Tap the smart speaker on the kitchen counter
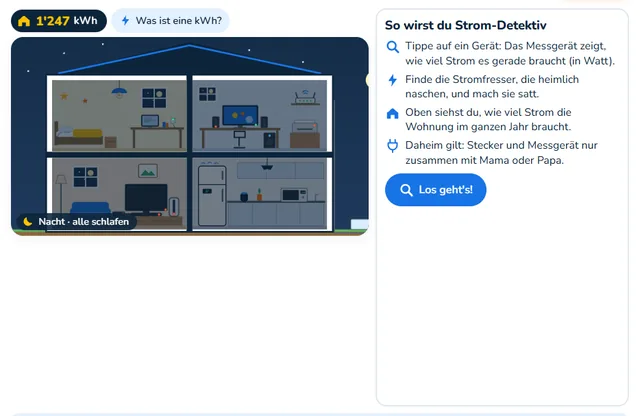The width and height of the screenshot is (640, 416). 244,197
